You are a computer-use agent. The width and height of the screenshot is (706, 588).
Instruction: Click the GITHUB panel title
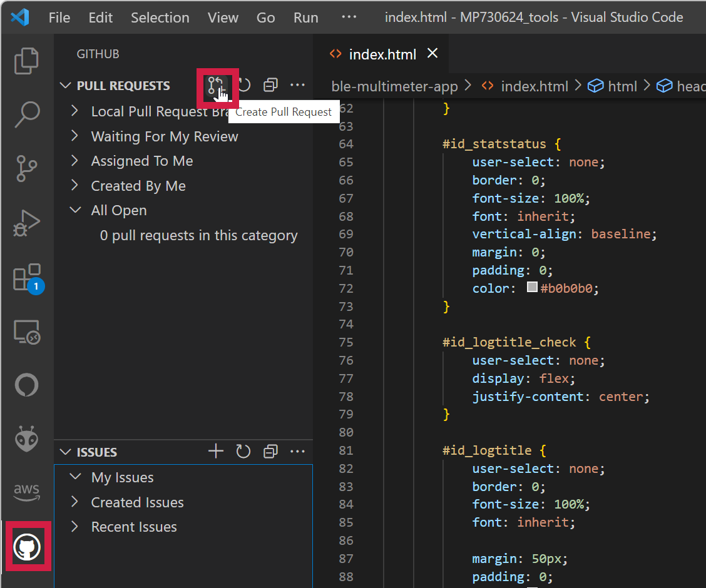tap(98, 54)
